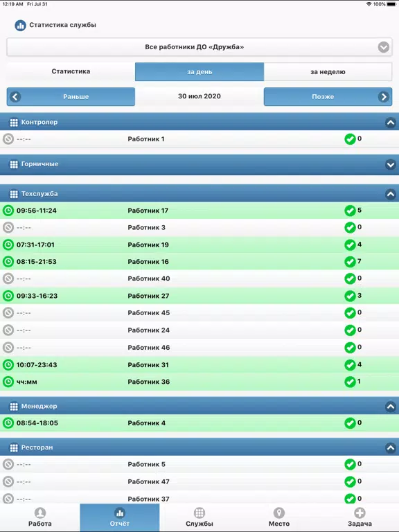The width and height of the screenshot is (399, 532).
Task: Select the row 'Работник 47'
Action: tap(199, 482)
